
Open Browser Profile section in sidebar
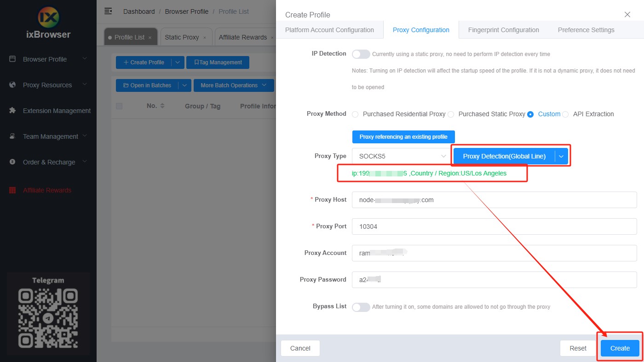click(44, 59)
